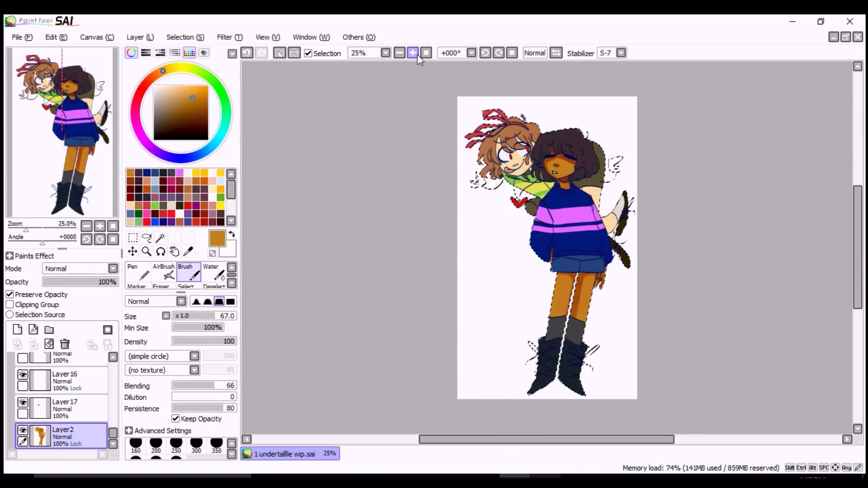Hide Layer17 with eye icon
This screenshot has width=868, height=488.
pyautogui.click(x=23, y=402)
